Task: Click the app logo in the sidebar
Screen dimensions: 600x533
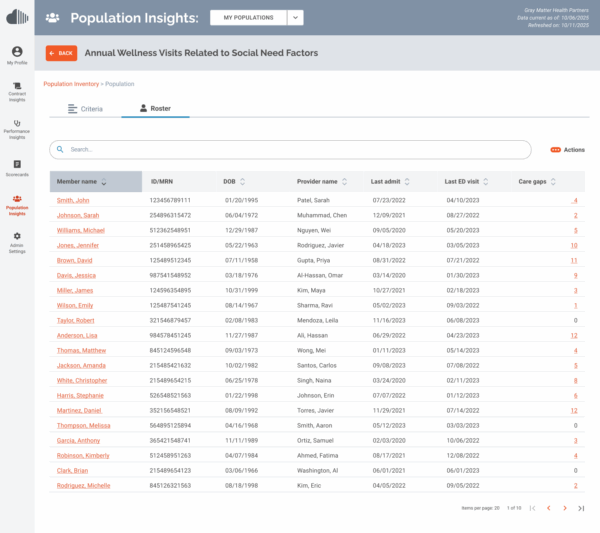Action: pos(17,17)
